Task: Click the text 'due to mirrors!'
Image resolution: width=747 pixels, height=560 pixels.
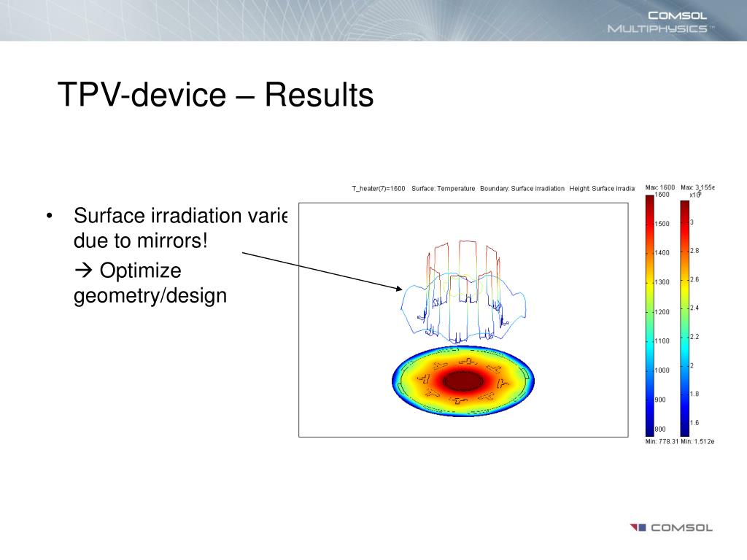Action: coord(141,241)
